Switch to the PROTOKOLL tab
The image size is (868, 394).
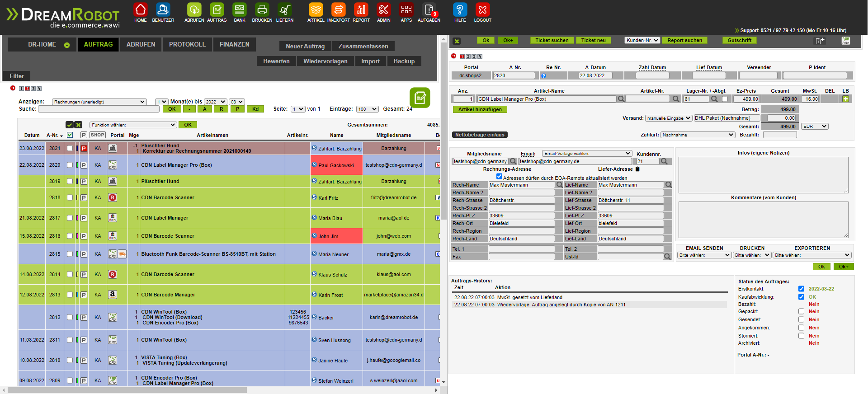187,44
